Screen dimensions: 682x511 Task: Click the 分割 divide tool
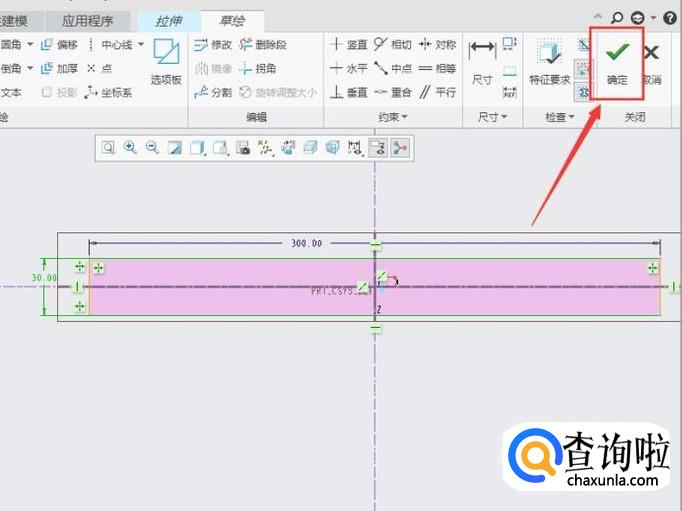click(x=213, y=92)
